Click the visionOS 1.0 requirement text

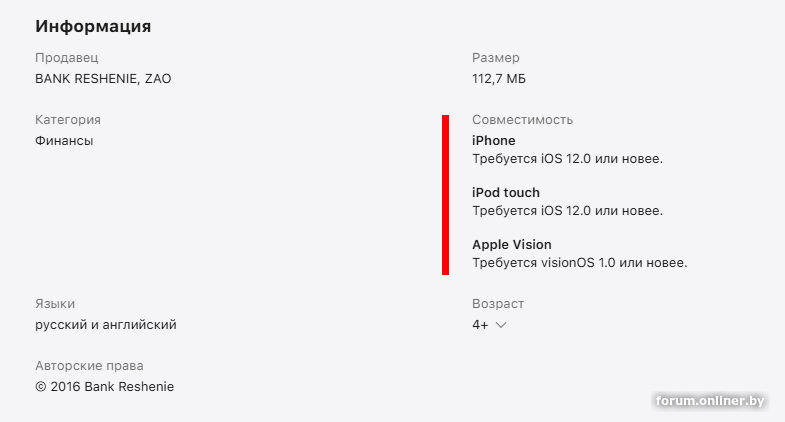(580, 264)
